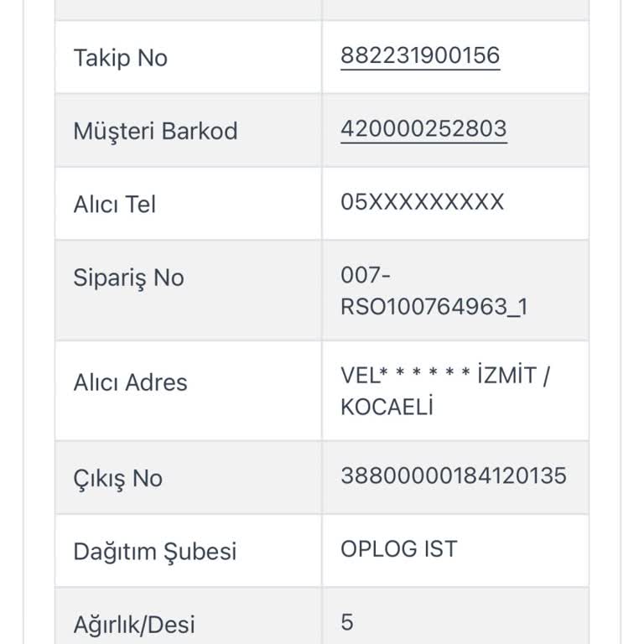Select the Dağıtım Şubesi label

(x=155, y=551)
